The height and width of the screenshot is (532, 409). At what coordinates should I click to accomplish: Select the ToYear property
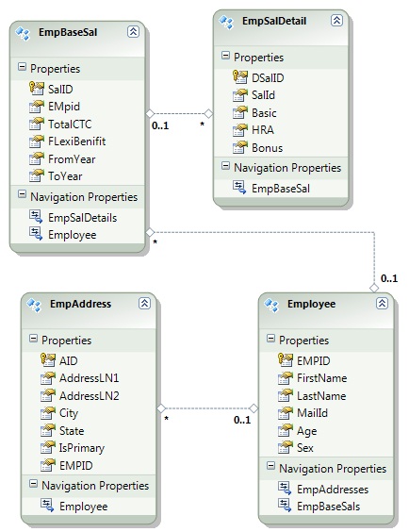(65, 176)
